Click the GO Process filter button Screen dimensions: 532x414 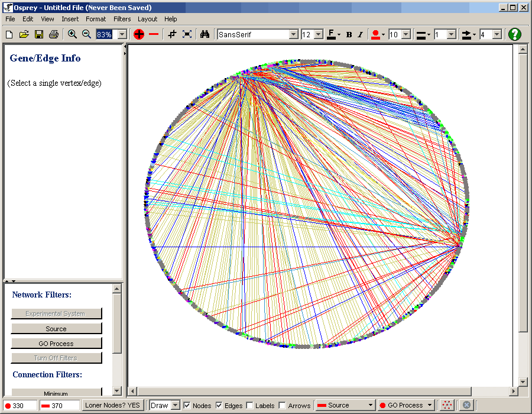tap(56, 343)
